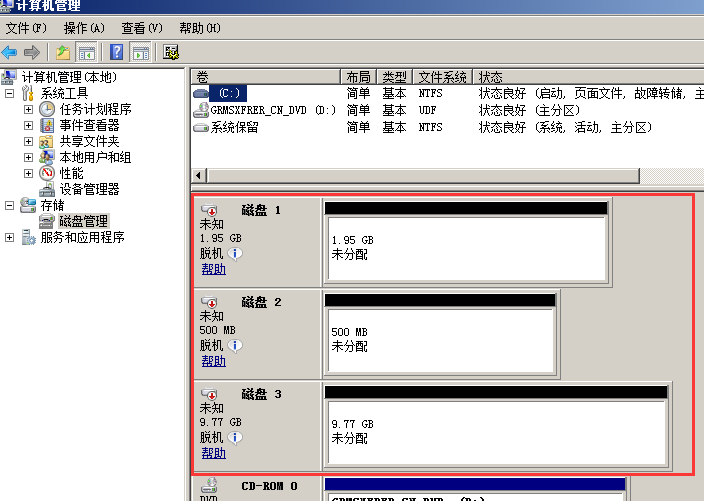
Task: Select the 设备管理器 tree item
Action: click(89, 189)
